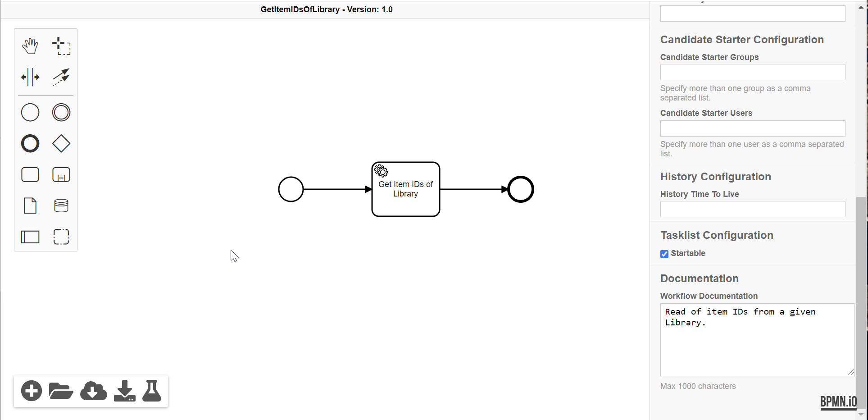Viewport: 868px width, 420px height.
Task: Uncheck the Startable checkbox
Action: tap(664, 254)
